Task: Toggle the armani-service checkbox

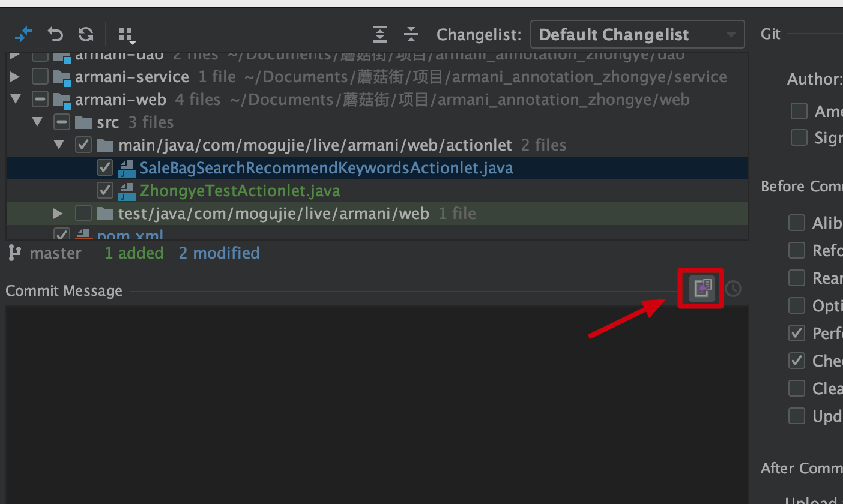Action: 40,77
